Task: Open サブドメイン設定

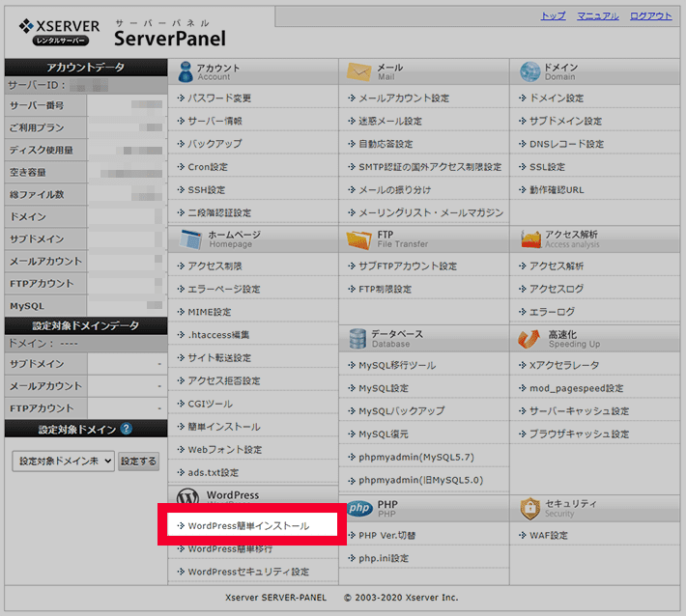Action: (x=565, y=121)
